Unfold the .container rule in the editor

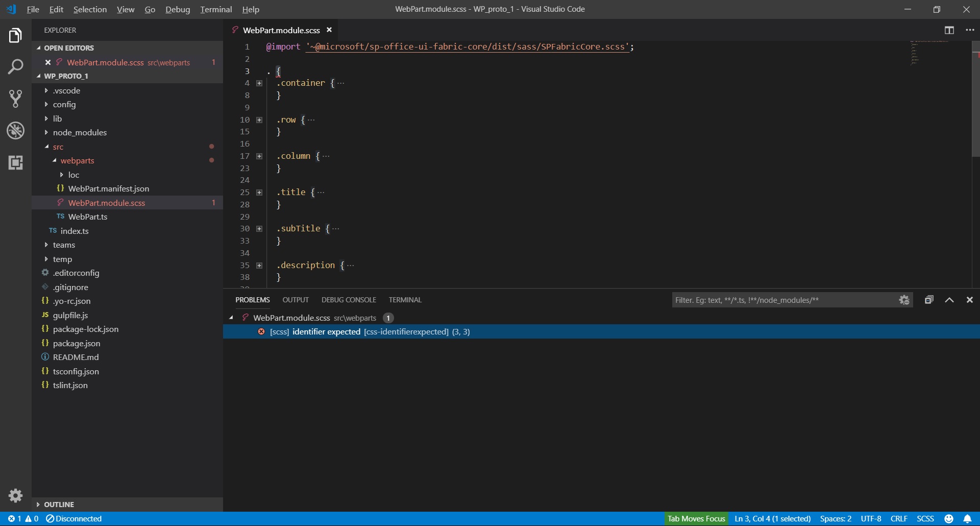coord(260,83)
